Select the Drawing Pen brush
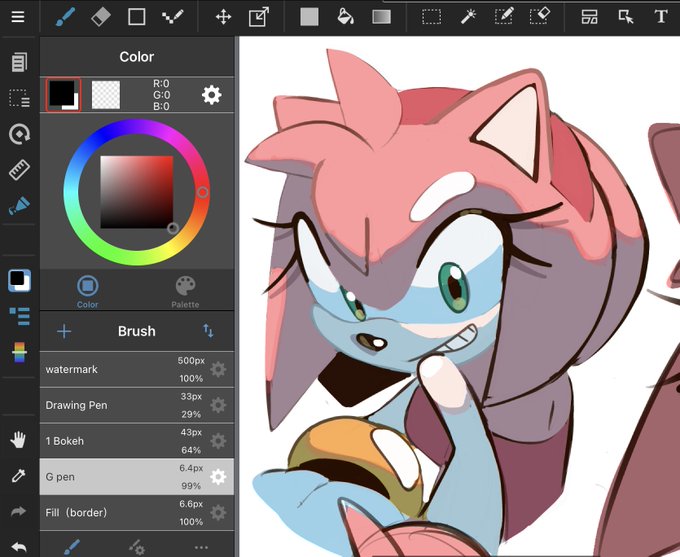This screenshot has width=680, height=557. [x=137, y=405]
